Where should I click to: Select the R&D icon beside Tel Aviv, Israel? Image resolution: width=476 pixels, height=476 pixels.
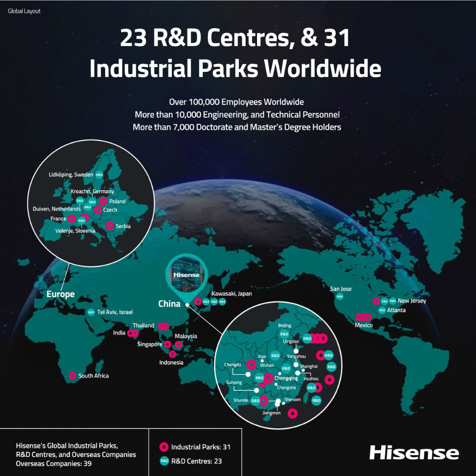click(x=91, y=312)
